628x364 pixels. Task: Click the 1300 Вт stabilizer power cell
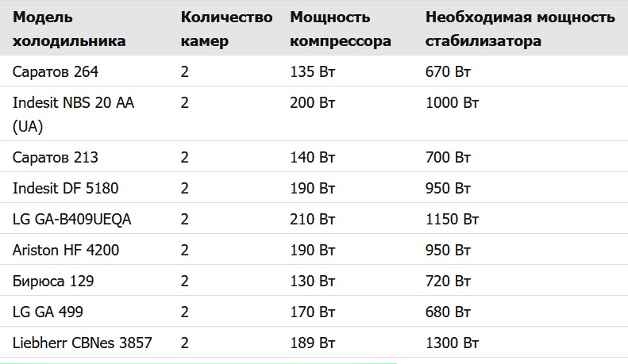pyautogui.click(x=453, y=343)
